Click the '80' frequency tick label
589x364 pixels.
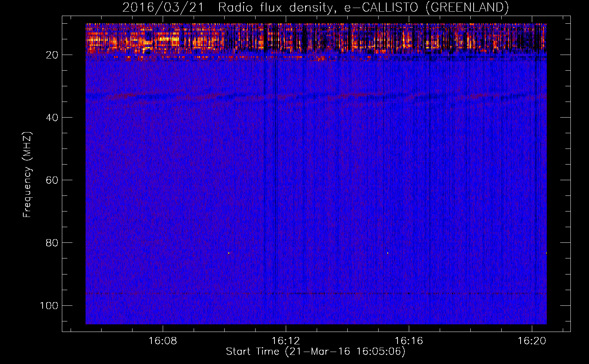(x=52, y=243)
